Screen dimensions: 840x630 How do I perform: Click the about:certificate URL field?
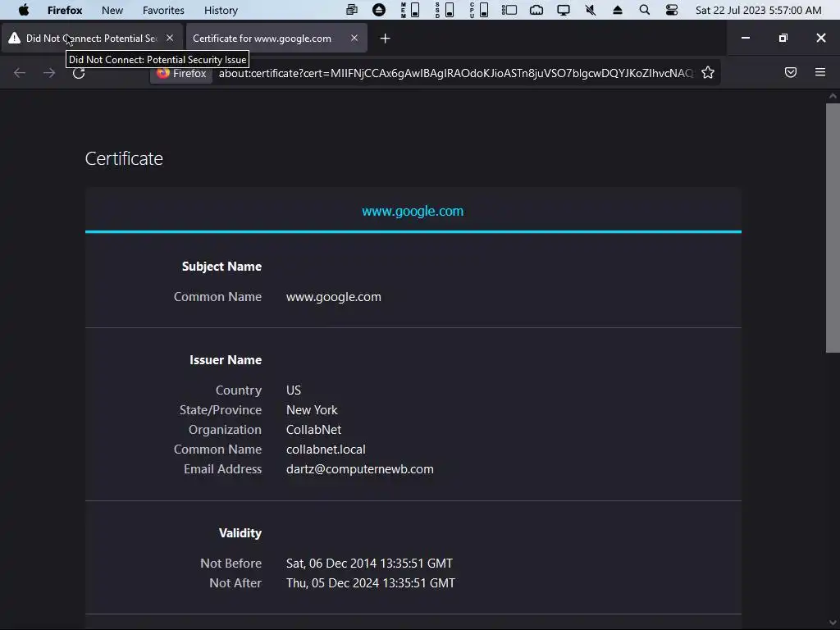click(x=456, y=73)
